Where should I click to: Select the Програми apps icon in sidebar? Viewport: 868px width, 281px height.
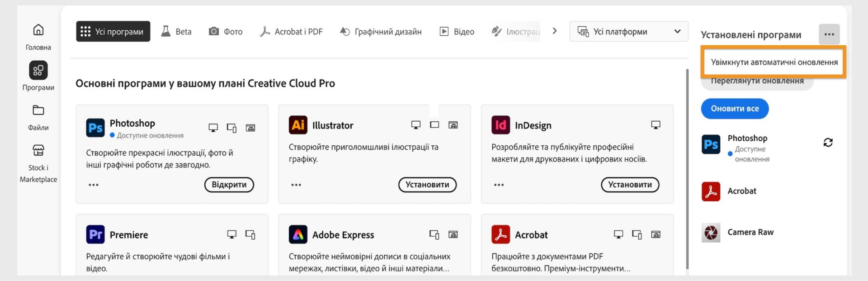pyautogui.click(x=38, y=70)
